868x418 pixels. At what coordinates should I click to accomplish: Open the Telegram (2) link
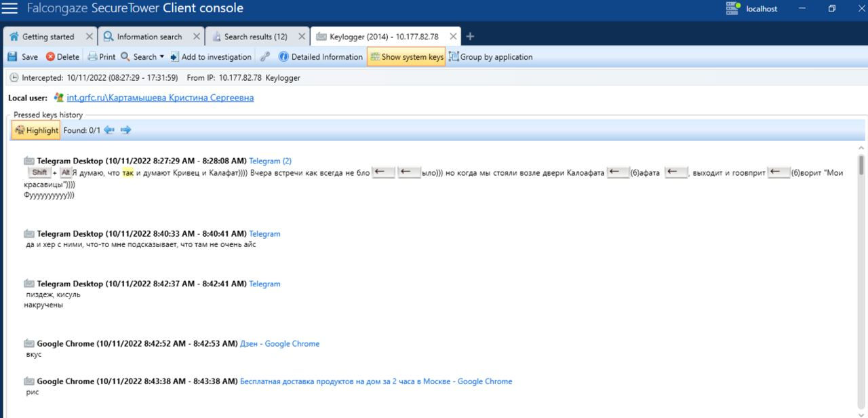(270, 161)
